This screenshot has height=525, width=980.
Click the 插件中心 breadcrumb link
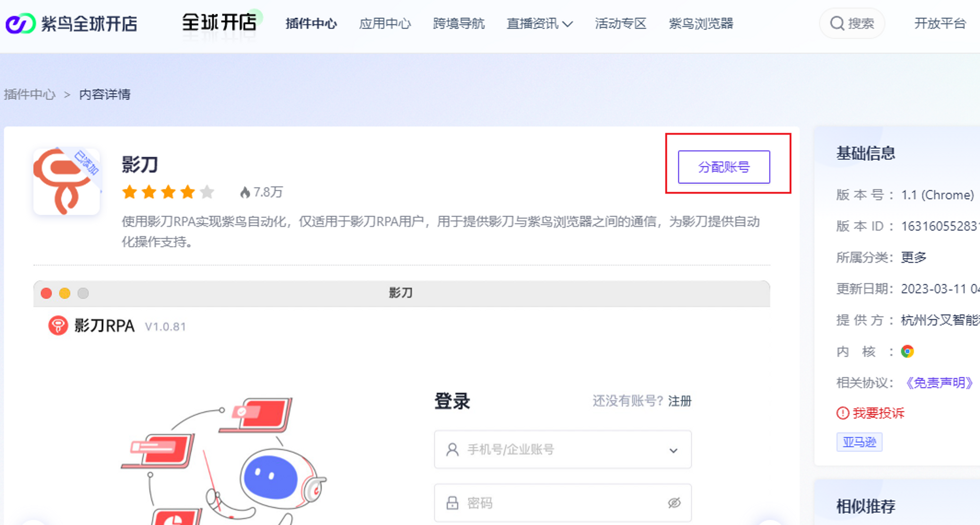click(30, 94)
